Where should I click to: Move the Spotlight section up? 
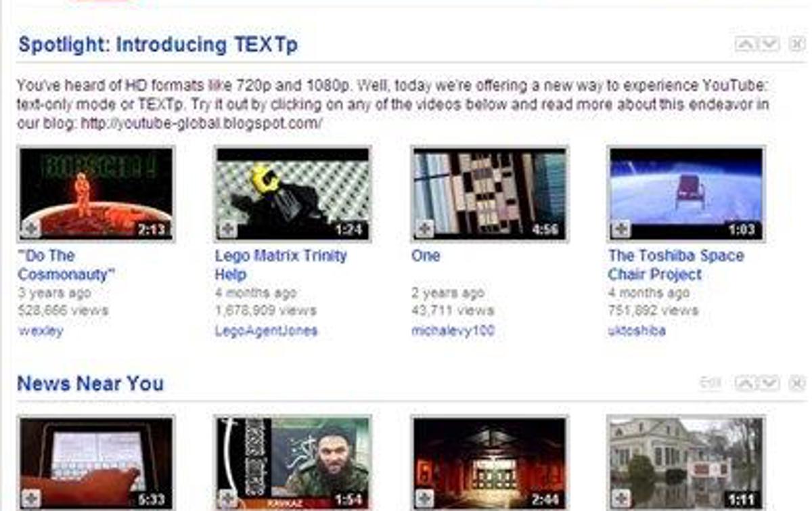[x=746, y=45]
